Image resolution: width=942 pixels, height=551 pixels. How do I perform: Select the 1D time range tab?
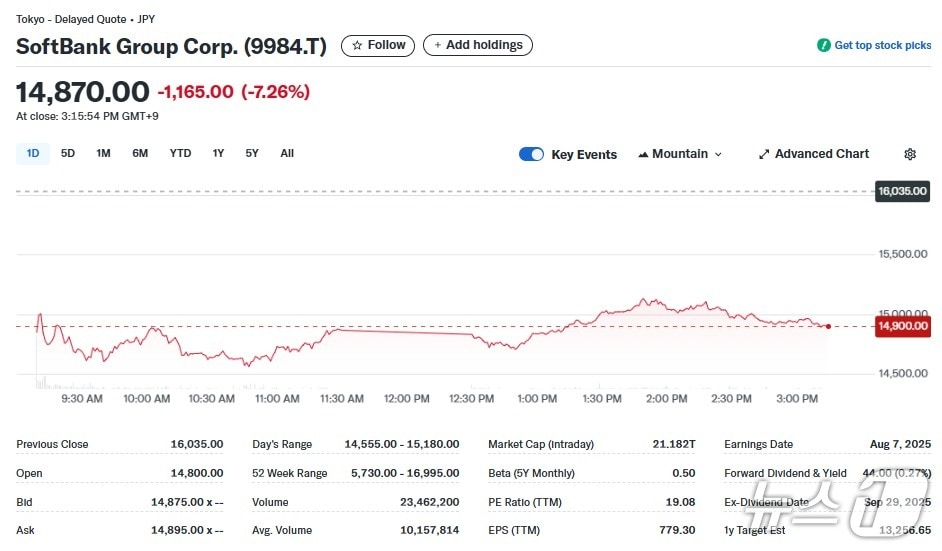pos(32,153)
